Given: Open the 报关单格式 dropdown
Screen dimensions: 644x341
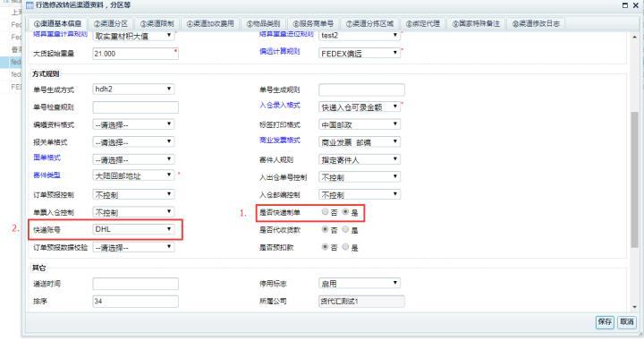Looking at the screenshot, I should click(133, 142).
